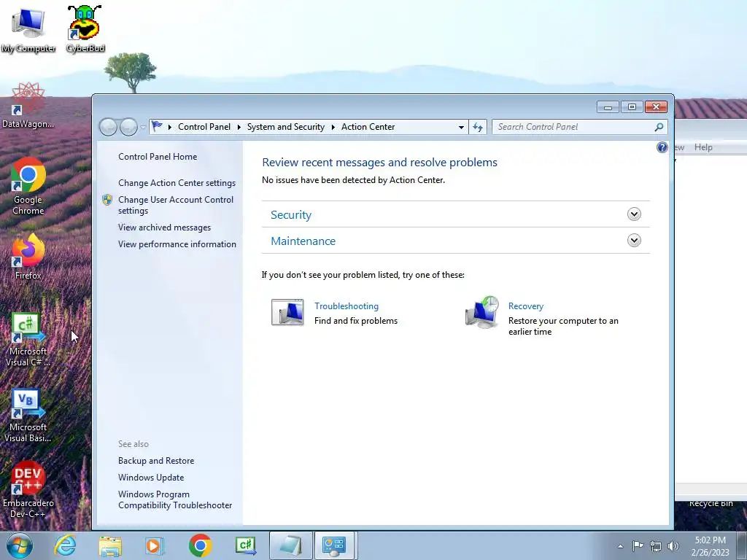Click the Maintenance heading text
The width and height of the screenshot is (747, 560).
pyautogui.click(x=303, y=241)
